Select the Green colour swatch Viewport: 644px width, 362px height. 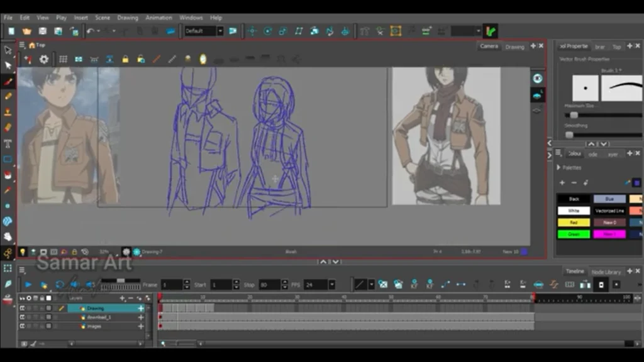click(x=574, y=233)
